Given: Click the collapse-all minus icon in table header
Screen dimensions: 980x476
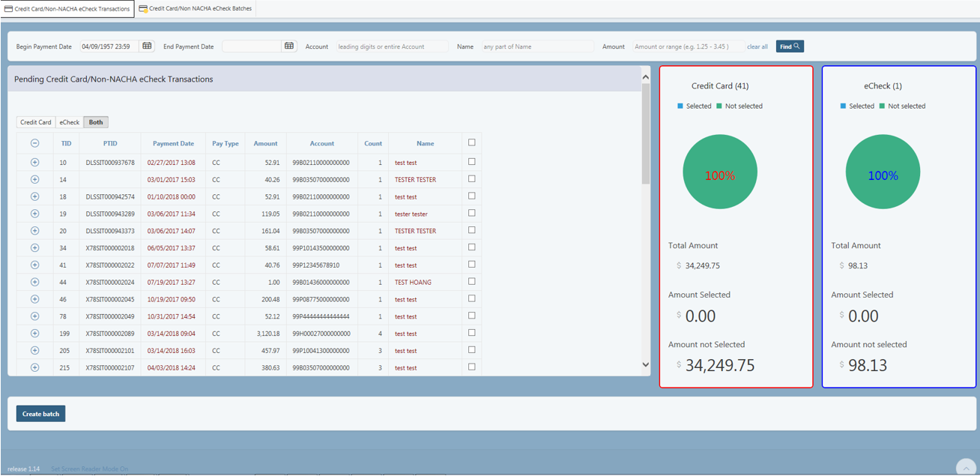Looking at the screenshot, I should coord(34,143).
